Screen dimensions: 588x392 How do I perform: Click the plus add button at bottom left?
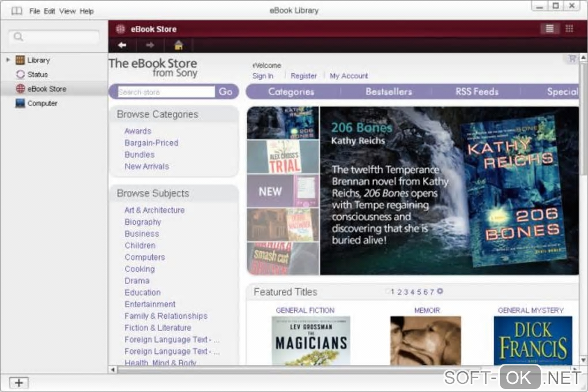click(19, 383)
